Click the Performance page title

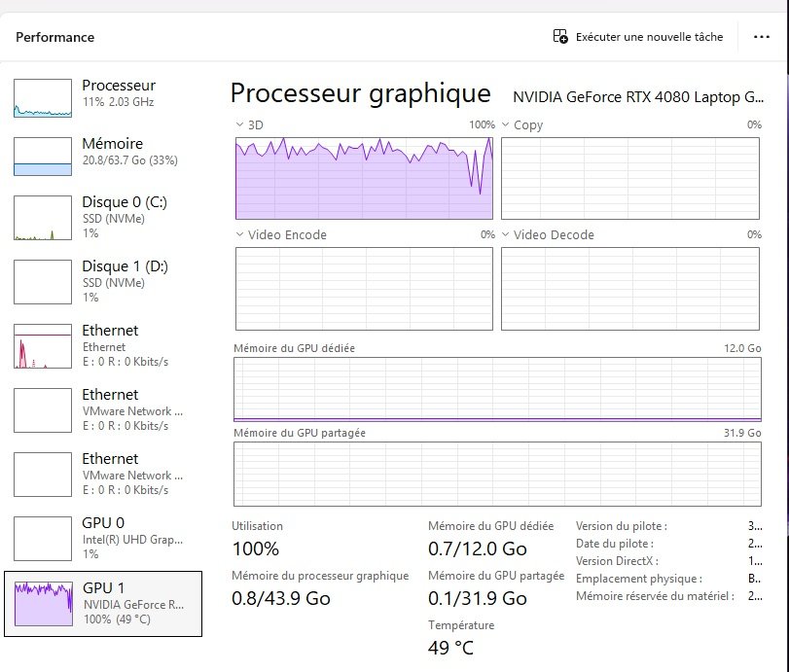click(54, 37)
